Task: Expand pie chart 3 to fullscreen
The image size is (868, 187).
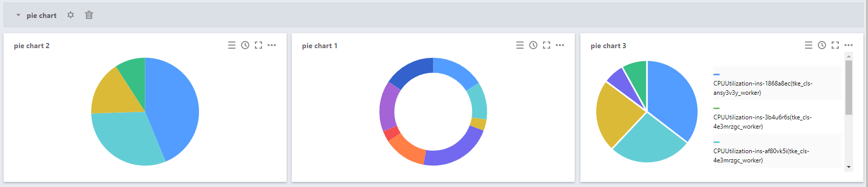Action: coord(835,46)
